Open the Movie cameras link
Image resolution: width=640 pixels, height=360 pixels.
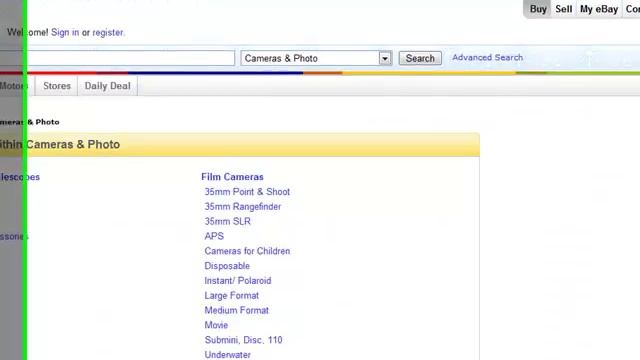[216, 325]
